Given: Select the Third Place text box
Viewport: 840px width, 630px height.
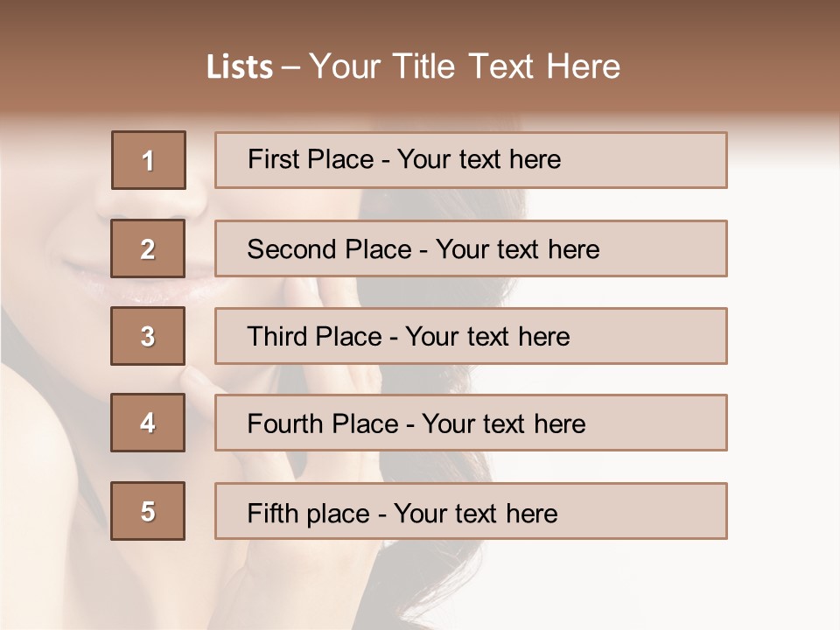Looking at the screenshot, I should 471,336.
